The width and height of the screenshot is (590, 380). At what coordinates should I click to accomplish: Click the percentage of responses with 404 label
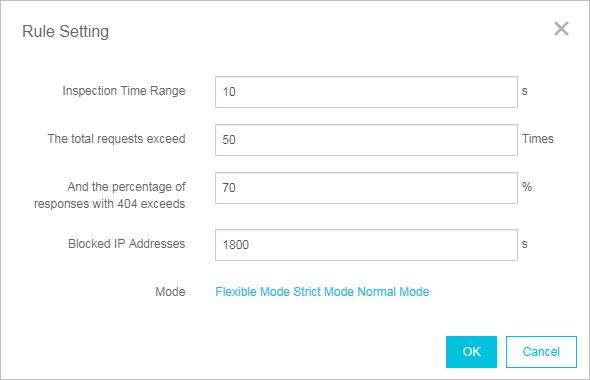(x=109, y=195)
